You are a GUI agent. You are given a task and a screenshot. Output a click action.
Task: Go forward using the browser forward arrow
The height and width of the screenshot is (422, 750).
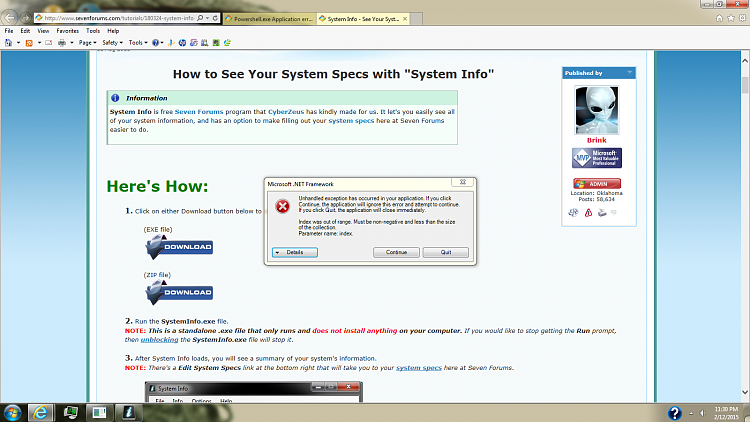click(25, 18)
